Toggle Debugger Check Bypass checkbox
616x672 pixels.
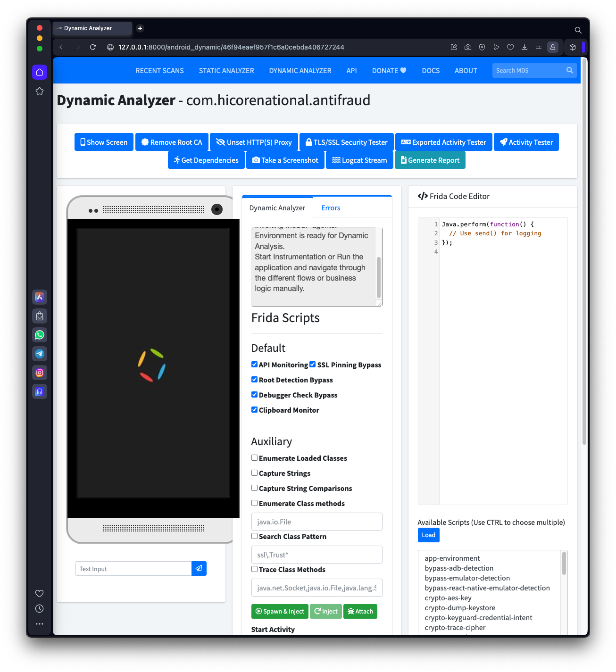tap(255, 395)
